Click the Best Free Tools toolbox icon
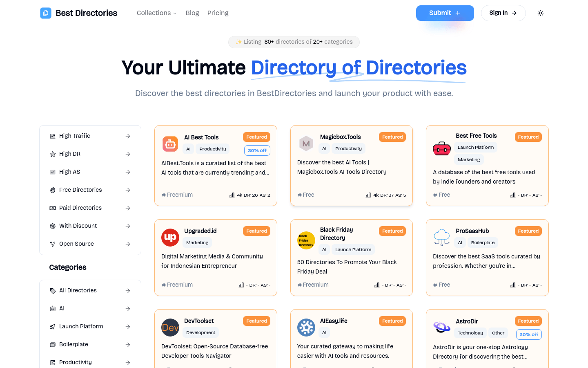Viewport: 588px width, 368px height. [x=442, y=149]
